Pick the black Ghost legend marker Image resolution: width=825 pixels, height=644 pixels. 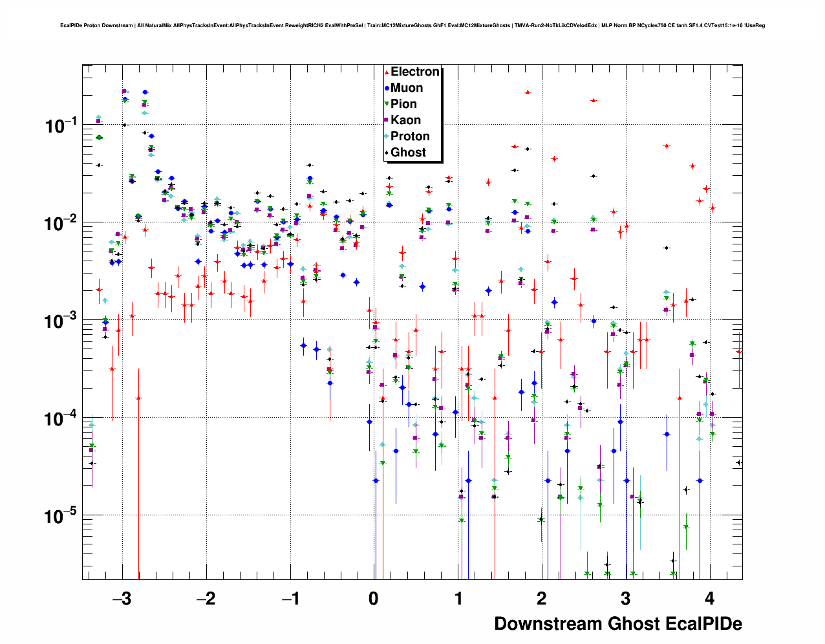[387, 153]
